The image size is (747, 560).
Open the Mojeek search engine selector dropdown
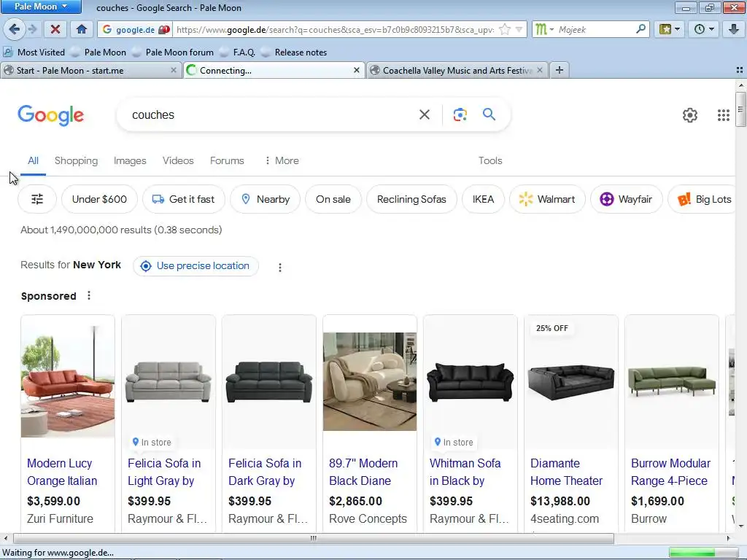click(x=544, y=29)
